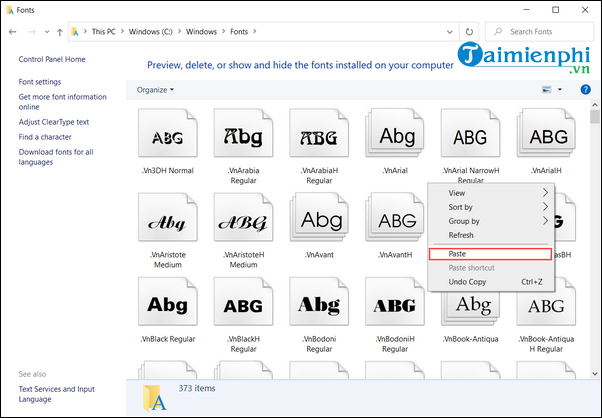
Task: Click the Fonts folder icon in address bar
Action: click(75, 31)
